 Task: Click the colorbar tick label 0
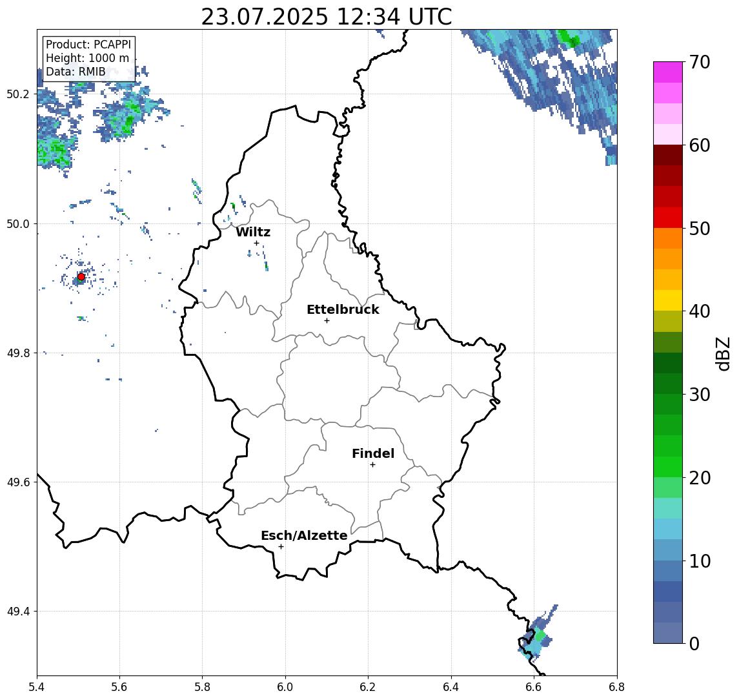point(694,644)
